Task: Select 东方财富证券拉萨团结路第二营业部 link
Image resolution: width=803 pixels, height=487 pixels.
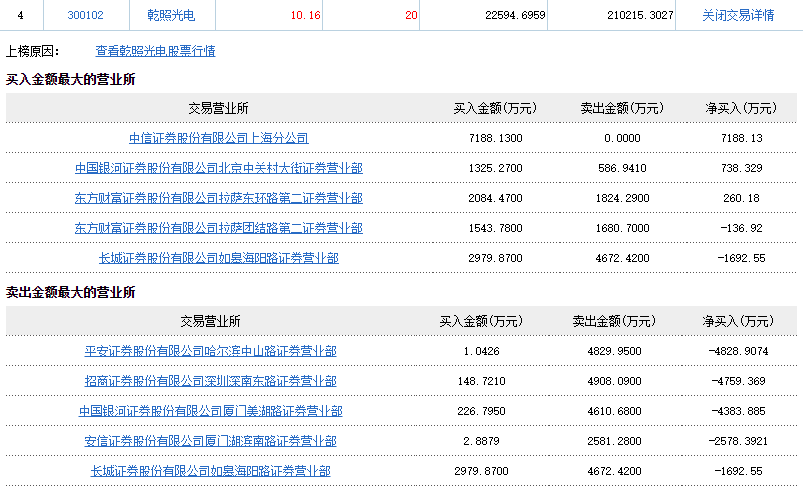Action: [218, 228]
